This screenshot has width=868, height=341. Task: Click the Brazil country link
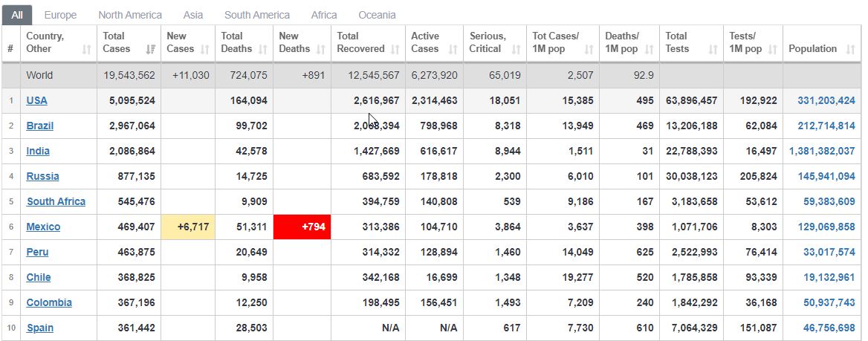click(40, 126)
